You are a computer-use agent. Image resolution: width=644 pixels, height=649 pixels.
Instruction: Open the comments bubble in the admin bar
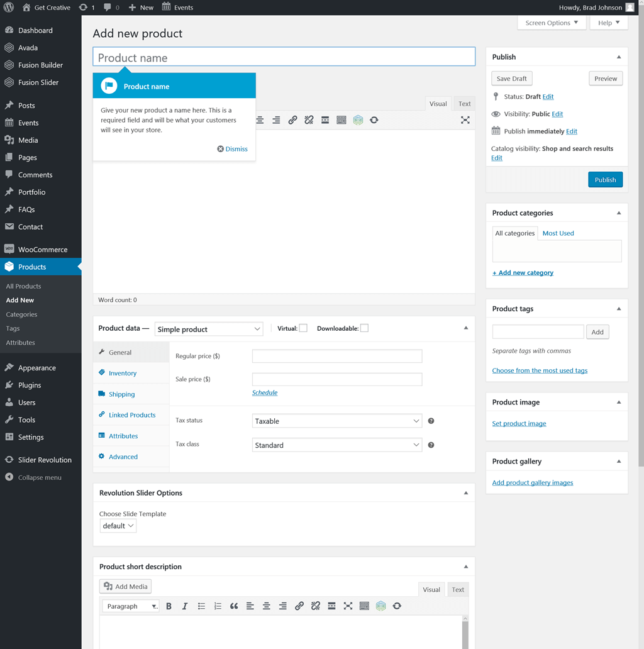tap(111, 8)
